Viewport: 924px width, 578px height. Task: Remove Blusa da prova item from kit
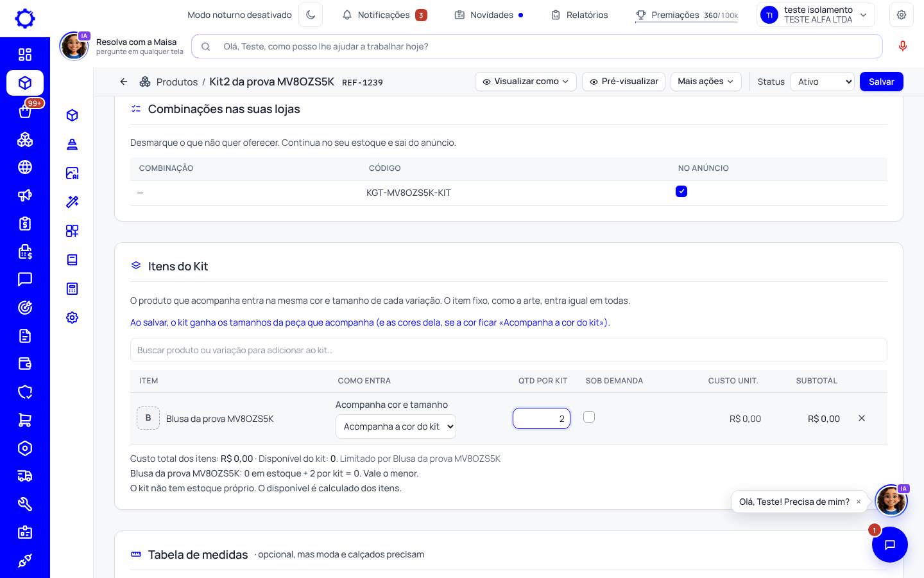[x=862, y=418]
